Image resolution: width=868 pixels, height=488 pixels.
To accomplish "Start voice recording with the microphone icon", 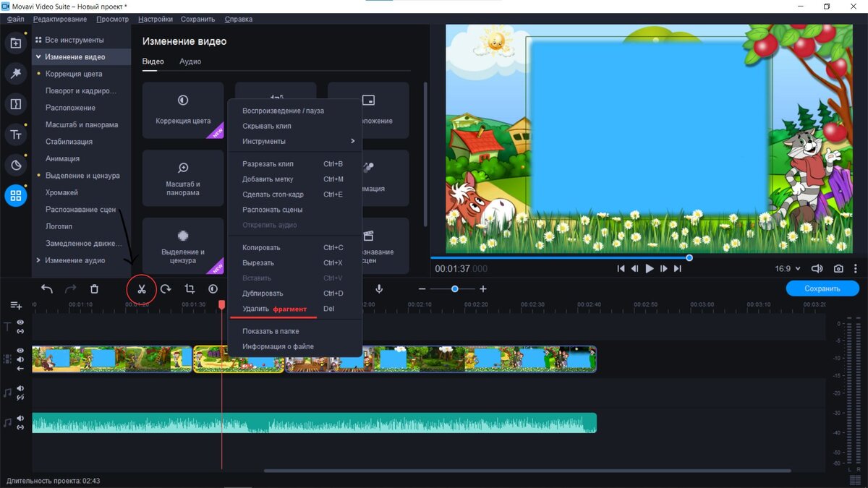I will pos(378,289).
